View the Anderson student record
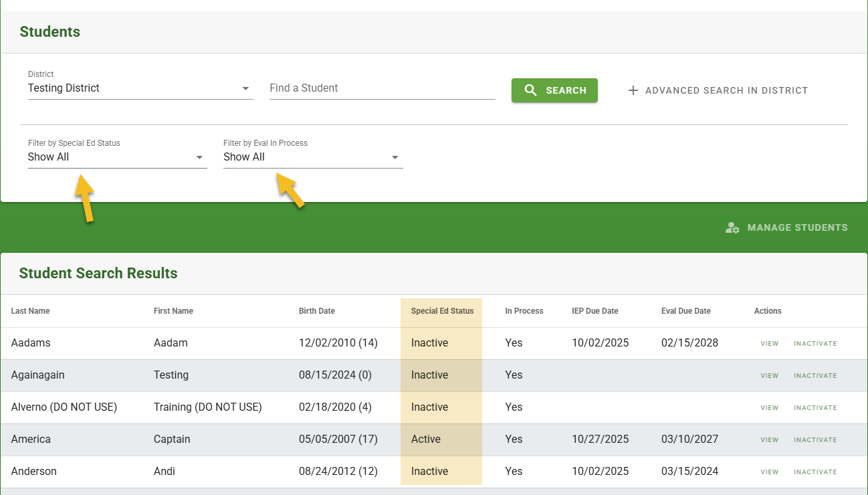The width and height of the screenshot is (868, 495). click(x=769, y=472)
